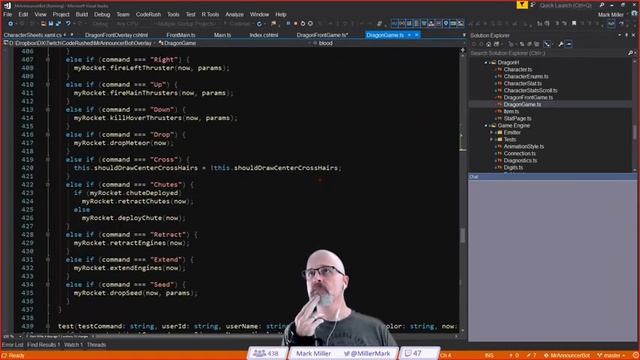Click the Solution Explorer vertical scrollbar thumb
640x360 pixels.
coord(634,133)
